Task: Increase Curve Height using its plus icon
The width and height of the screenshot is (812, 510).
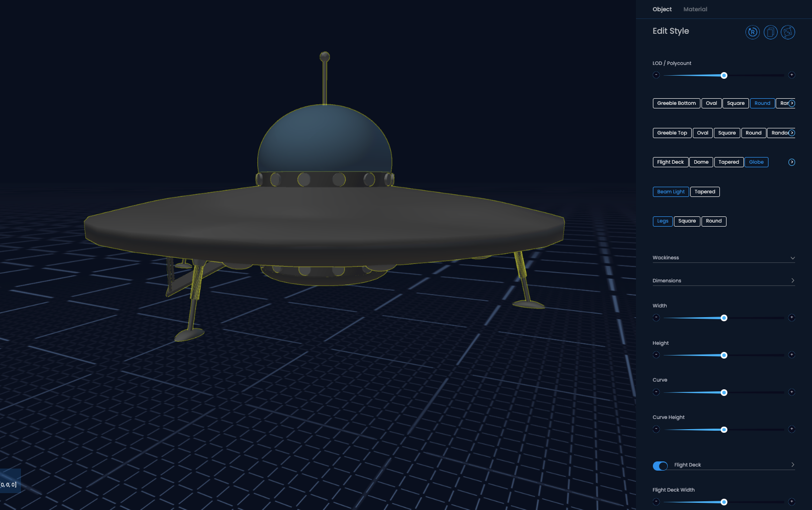Action: pos(792,430)
